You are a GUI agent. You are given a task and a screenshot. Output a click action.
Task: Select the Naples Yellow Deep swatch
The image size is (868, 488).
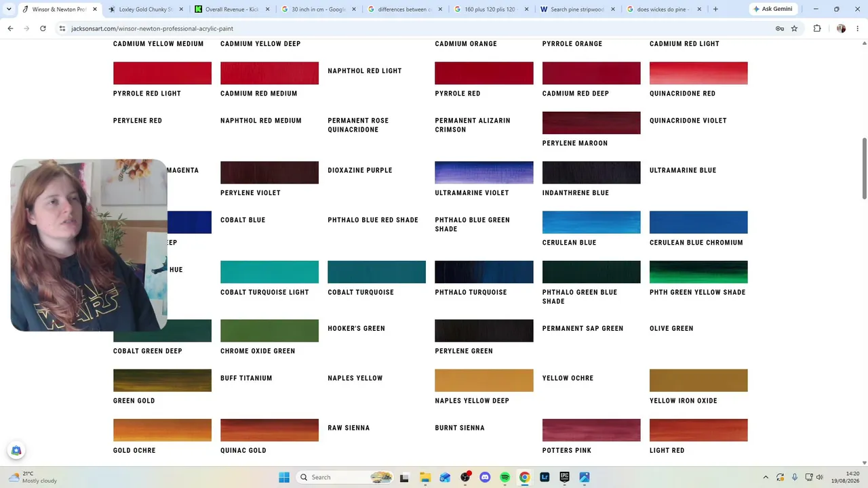[484, 380]
